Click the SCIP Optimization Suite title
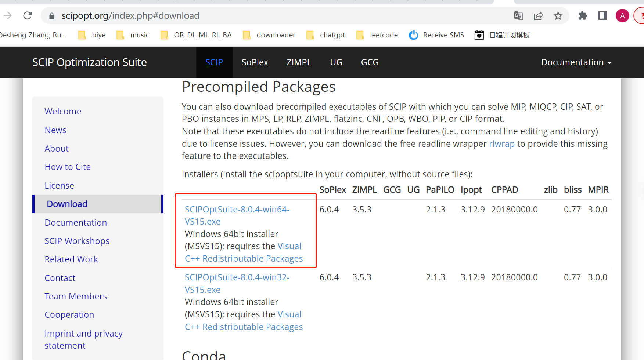Viewport: 644px width, 360px height. pos(90,62)
